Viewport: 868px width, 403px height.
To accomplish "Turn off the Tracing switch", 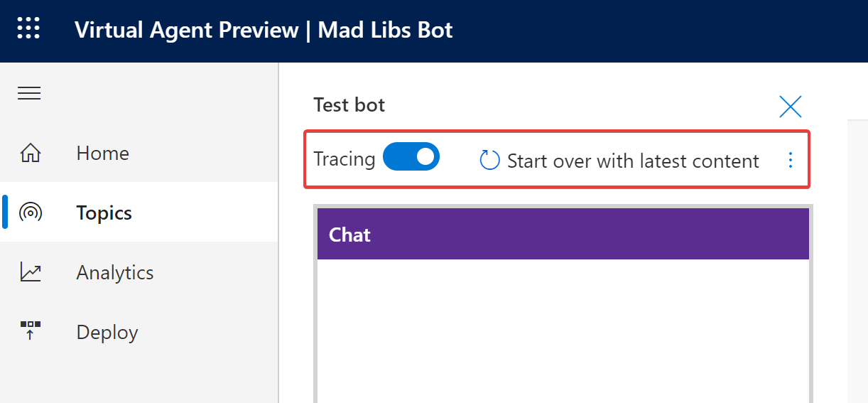I will 411,157.
